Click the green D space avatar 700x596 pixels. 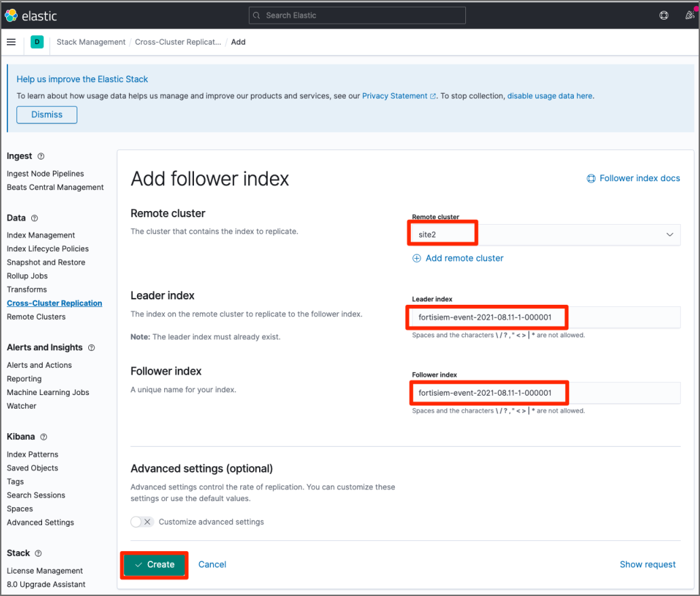(x=37, y=42)
